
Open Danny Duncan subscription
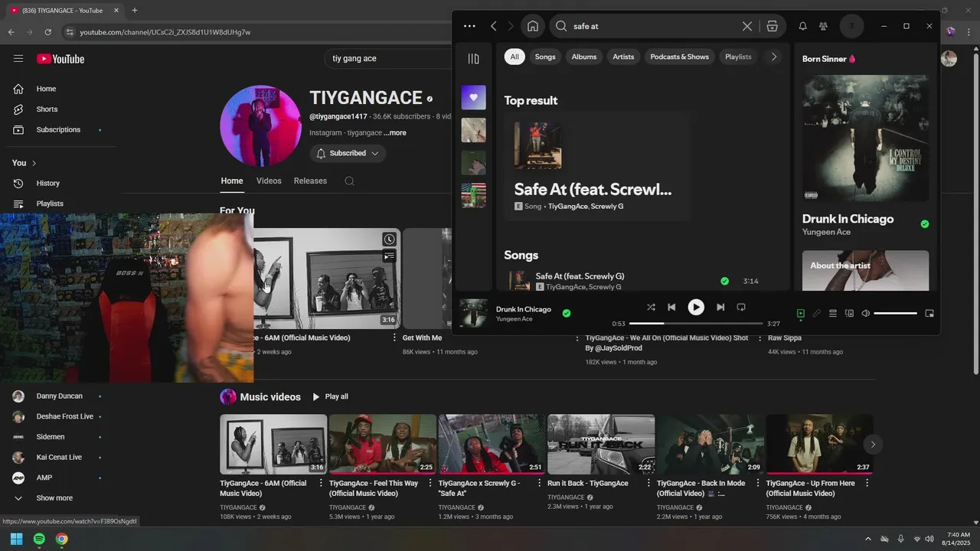click(x=57, y=396)
